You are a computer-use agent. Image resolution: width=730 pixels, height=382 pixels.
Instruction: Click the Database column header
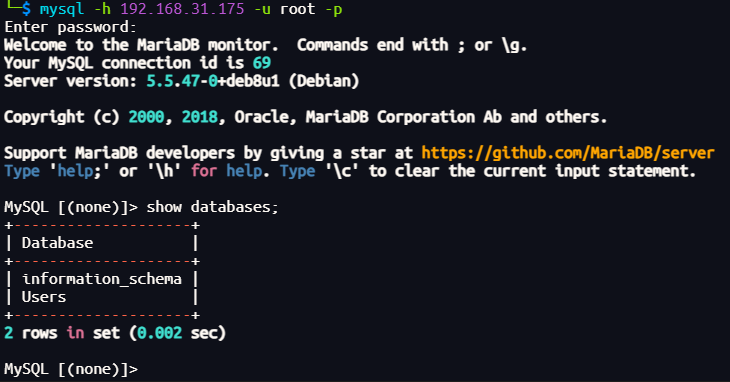point(57,243)
